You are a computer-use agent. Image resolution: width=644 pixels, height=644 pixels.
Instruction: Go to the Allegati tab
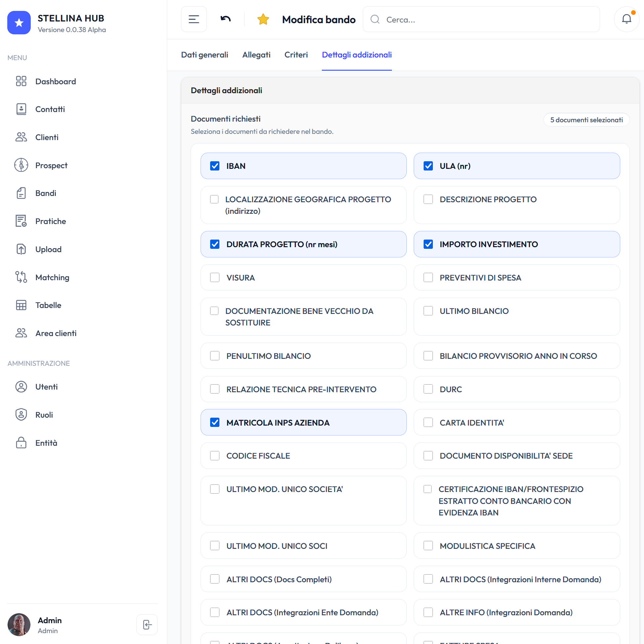256,55
